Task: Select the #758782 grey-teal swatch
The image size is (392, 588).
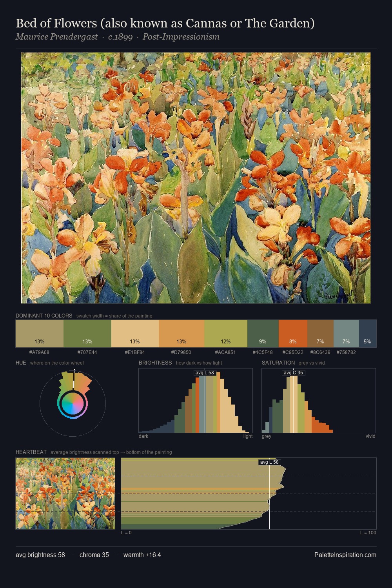Action: point(346,334)
